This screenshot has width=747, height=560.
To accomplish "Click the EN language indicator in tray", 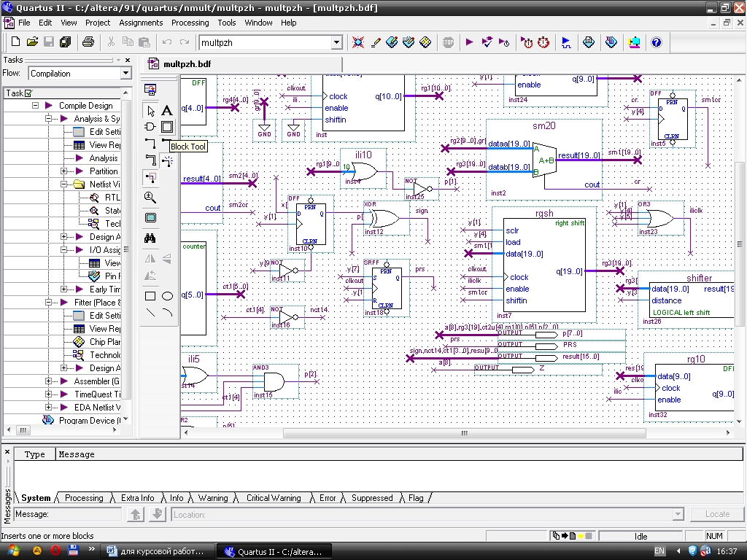I will click(x=659, y=551).
